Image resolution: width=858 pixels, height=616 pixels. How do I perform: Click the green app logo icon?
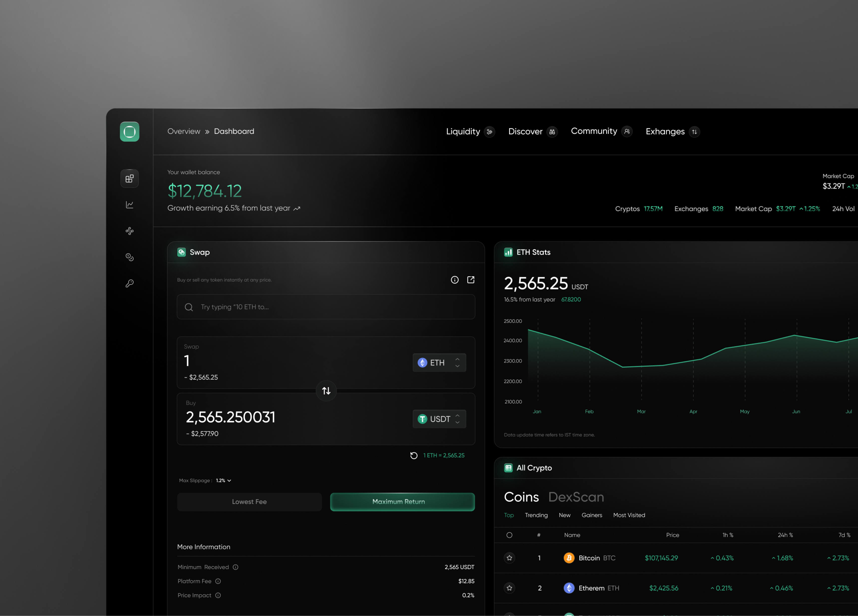click(129, 132)
